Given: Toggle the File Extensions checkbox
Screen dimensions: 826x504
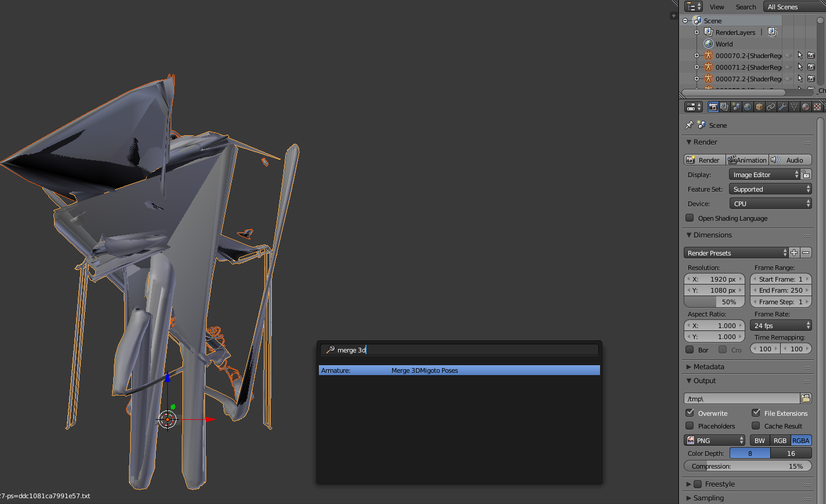Looking at the screenshot, I should click(756, 413).
